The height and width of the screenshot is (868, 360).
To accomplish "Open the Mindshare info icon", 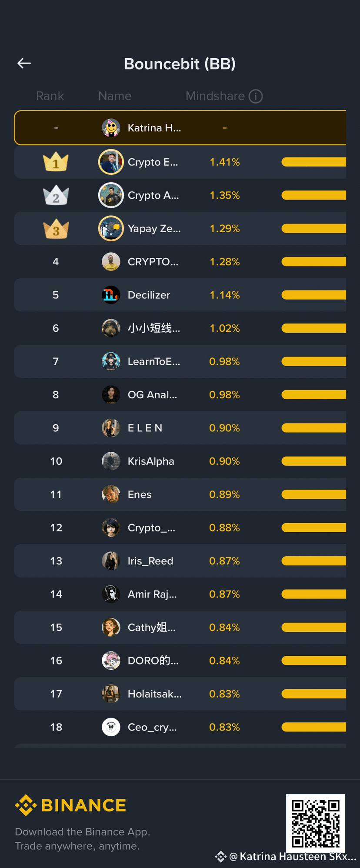I will click(256, 96).
